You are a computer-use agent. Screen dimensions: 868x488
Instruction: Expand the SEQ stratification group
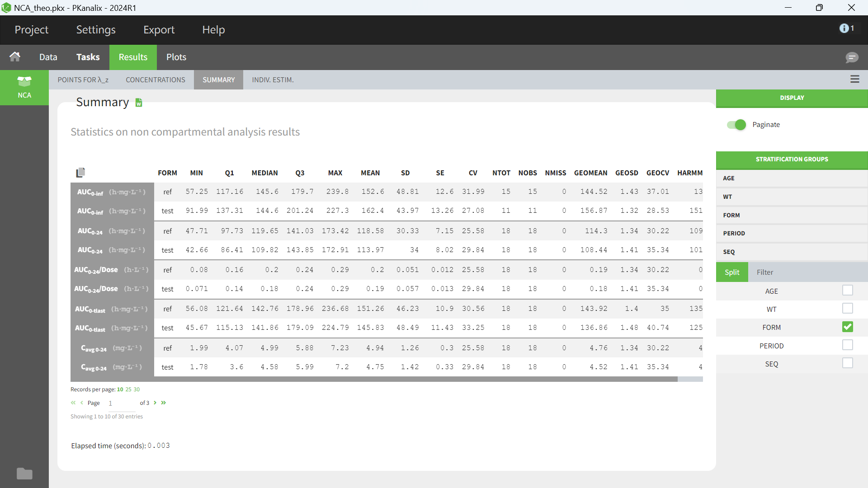point(791,252)
